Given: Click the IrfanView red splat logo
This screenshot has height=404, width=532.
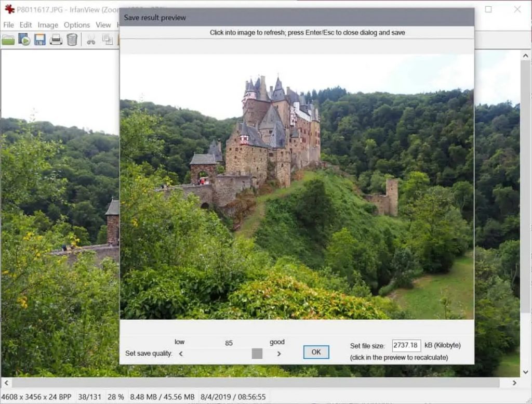Looking at the screenshot, I should [9, 9].
